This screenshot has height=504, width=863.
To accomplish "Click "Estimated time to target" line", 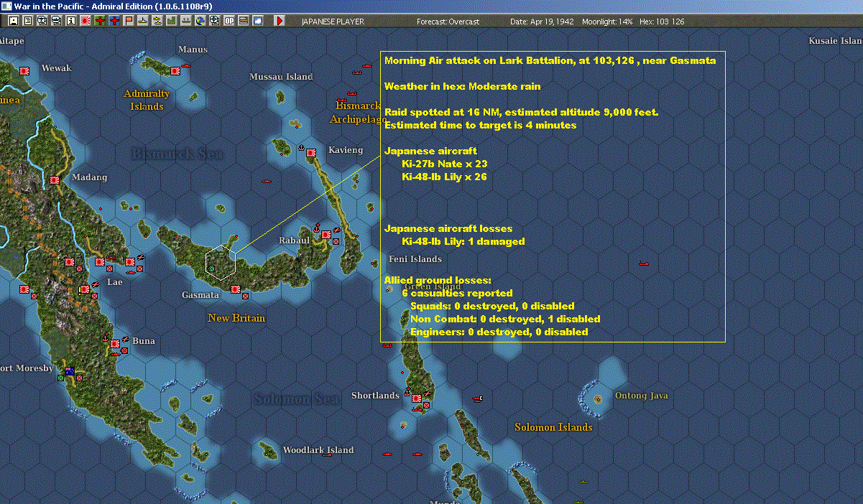I will pyautogui.click(x=480, y=126).
